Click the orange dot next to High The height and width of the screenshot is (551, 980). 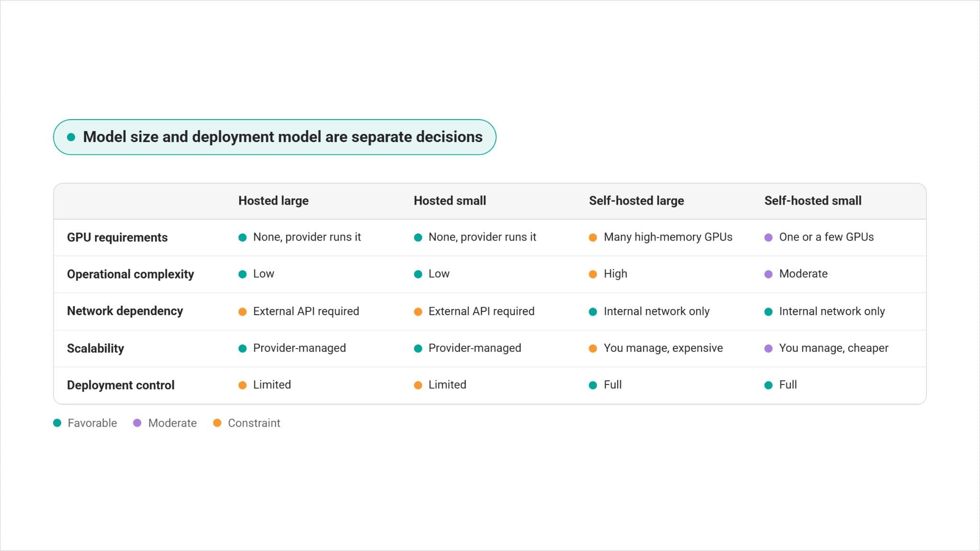click(593, 275)
